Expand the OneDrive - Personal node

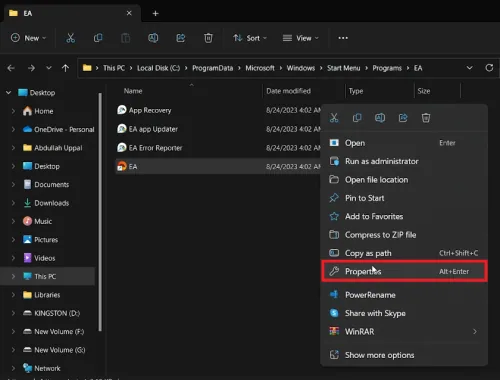coord(13,129)
